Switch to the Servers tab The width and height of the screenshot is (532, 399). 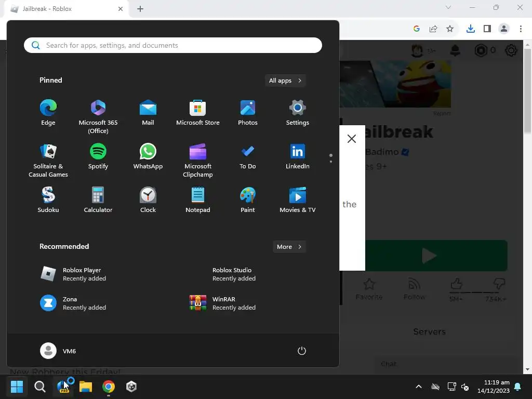pos(429,332)
